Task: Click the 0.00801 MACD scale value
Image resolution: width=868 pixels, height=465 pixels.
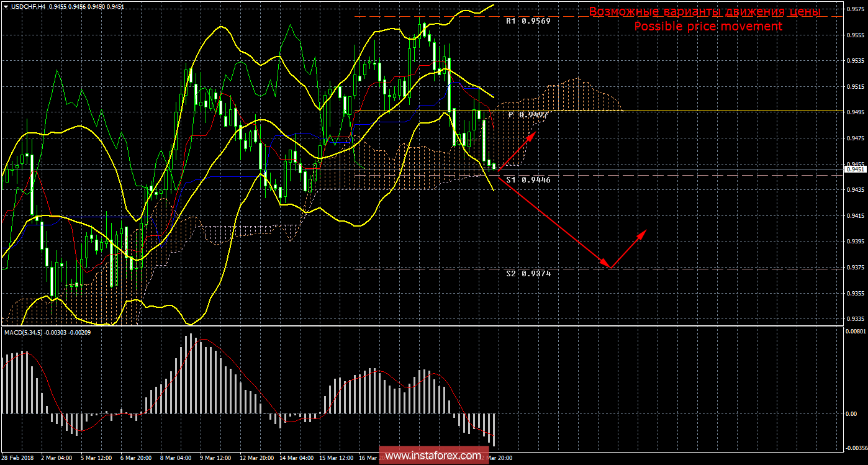Action: point(856,332)
